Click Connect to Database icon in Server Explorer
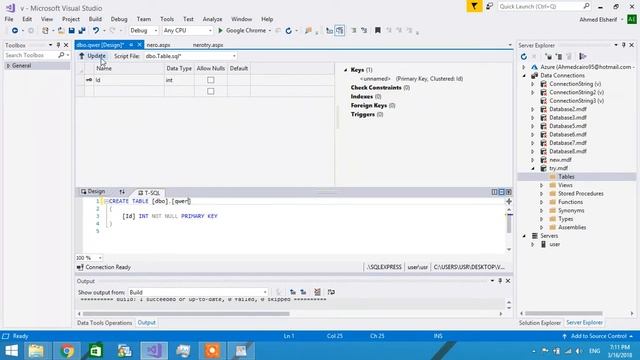Viewport: 640px width, 360px height. [x=549, y=56]
